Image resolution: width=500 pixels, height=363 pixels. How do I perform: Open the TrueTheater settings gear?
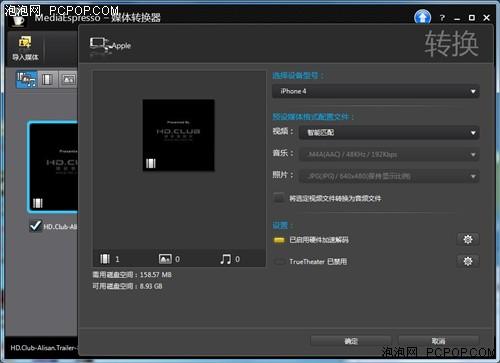click(468, 261)
